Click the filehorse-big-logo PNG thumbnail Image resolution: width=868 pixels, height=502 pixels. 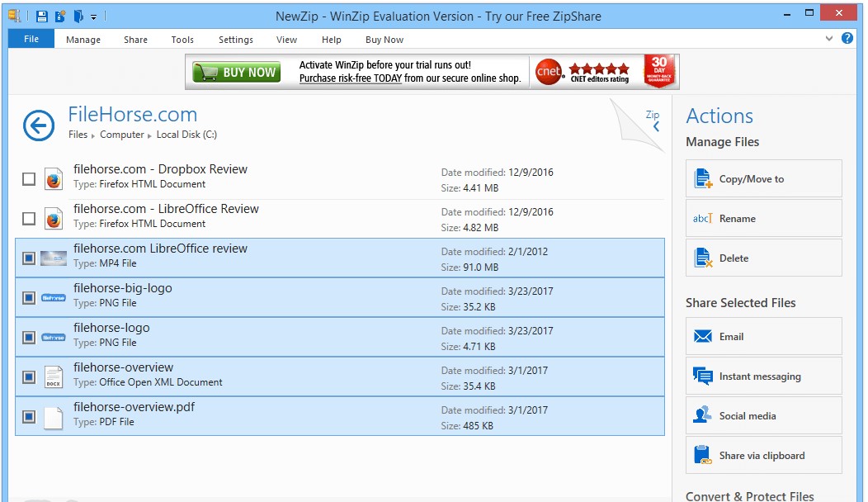point(54,298)
